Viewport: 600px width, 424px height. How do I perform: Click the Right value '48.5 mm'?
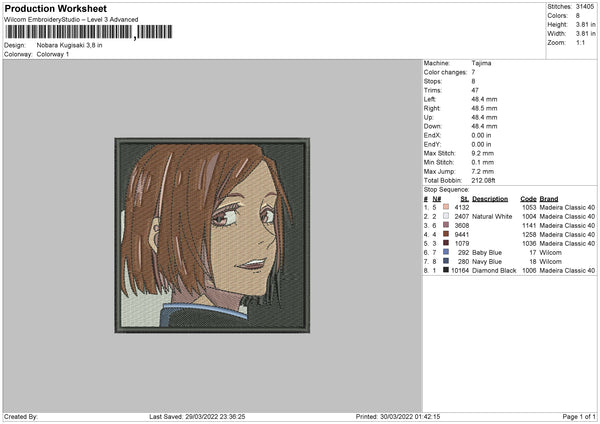click(x=484, y=108)
